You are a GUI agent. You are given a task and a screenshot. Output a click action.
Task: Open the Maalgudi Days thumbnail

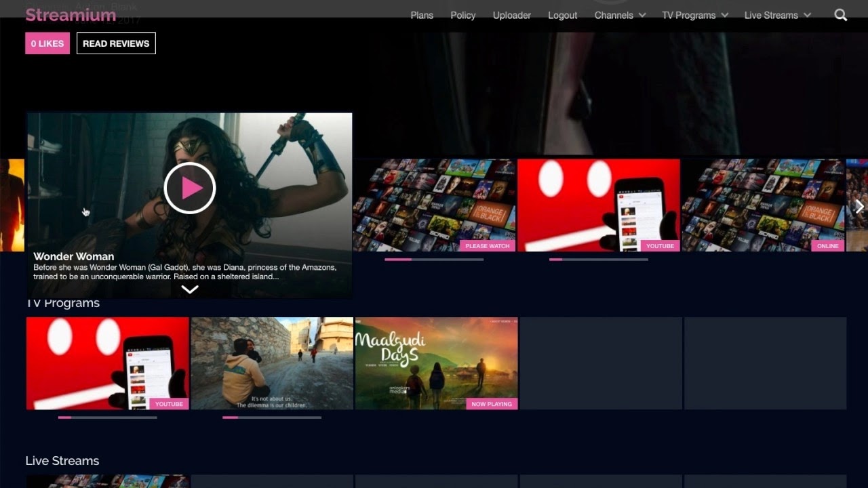pyautogui.click(x=437, y=363)
